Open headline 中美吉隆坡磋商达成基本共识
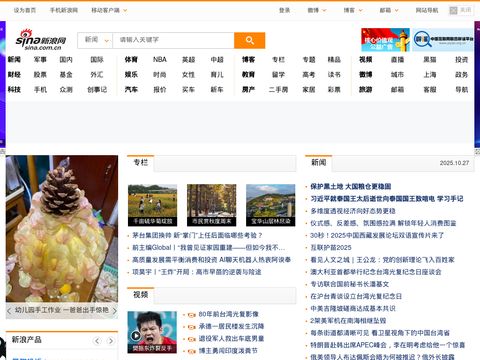 click(x=353, y=309)
